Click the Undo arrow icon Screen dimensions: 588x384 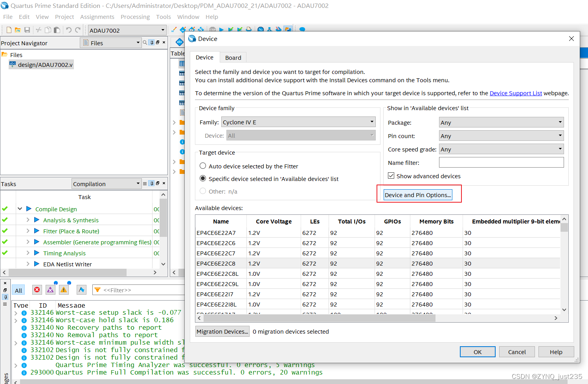pyautogui.click(x=69, y=30)
